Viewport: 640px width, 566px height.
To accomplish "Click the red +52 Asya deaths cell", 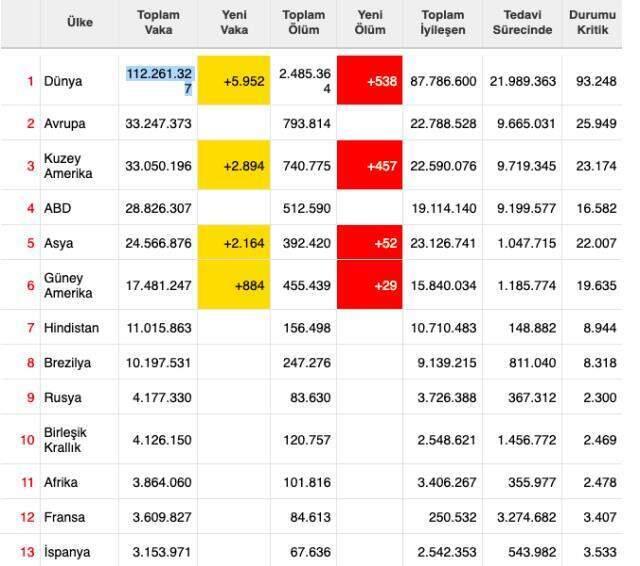I will pos(370,242).
